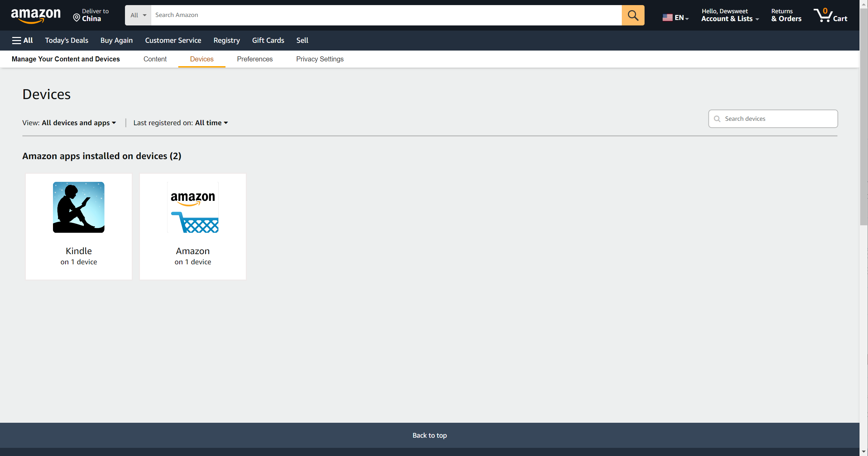Viewport: 868px width, 456px height.
Task: Click the US flag language icon
Action: tap(667, 18)
